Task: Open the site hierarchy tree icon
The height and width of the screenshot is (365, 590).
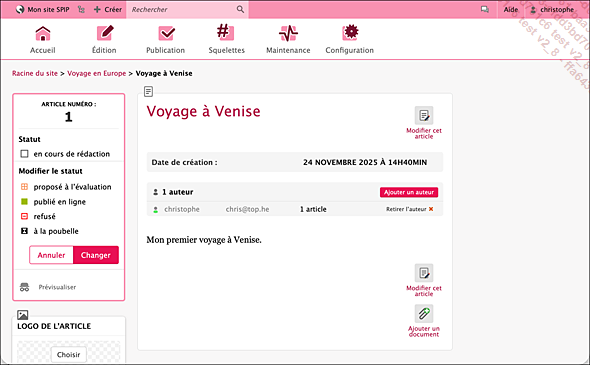Action: 81,9
